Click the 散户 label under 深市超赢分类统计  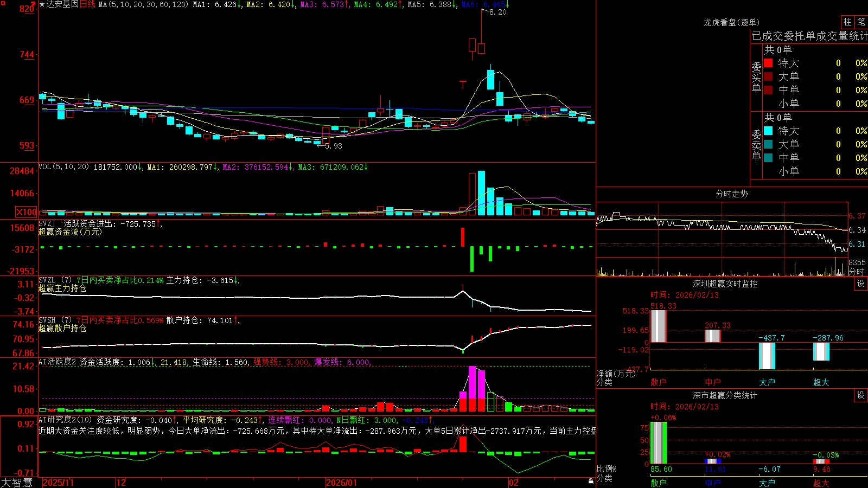(x=658, y=483)
